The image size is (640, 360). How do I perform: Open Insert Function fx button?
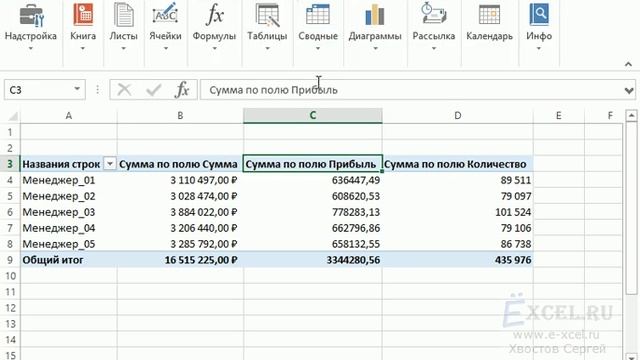182,90
